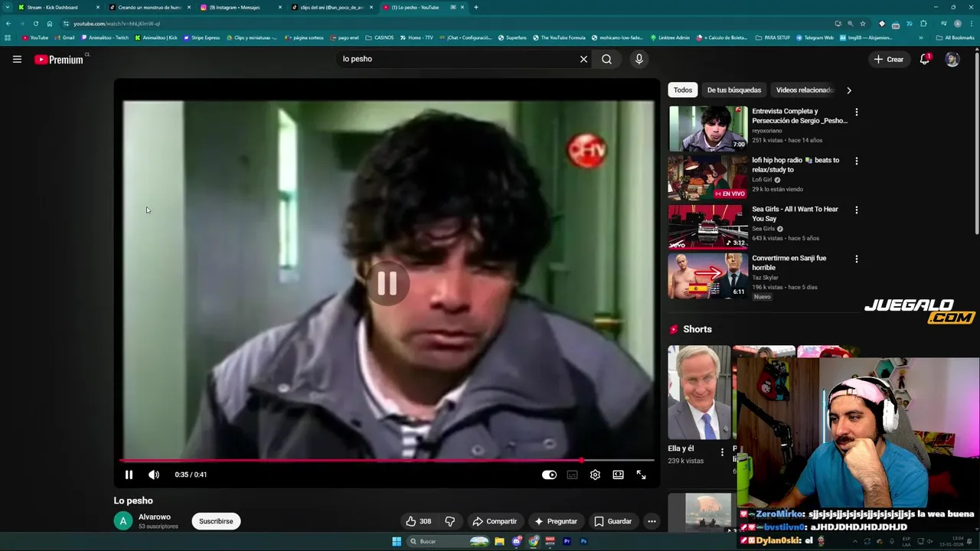The image size is (980, 551).
Task: Open the Ella y él short thumbnail
Action: (x=699, y=392)
